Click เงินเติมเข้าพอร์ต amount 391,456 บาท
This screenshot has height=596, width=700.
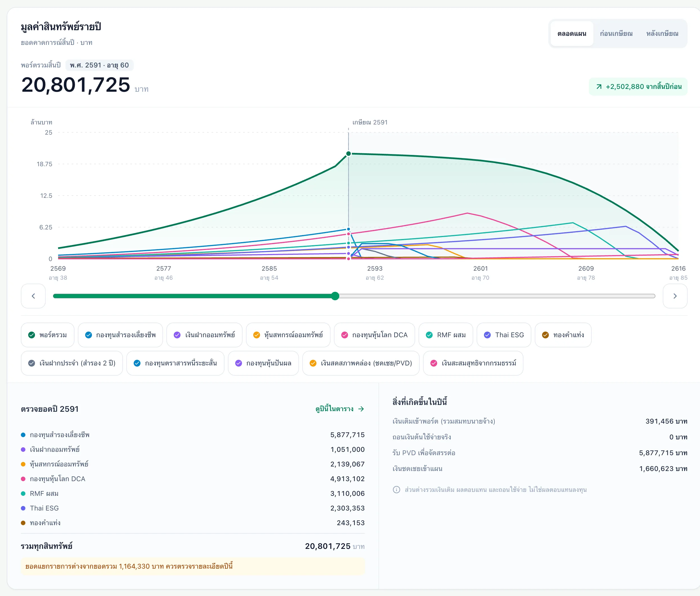click(666, 421)
